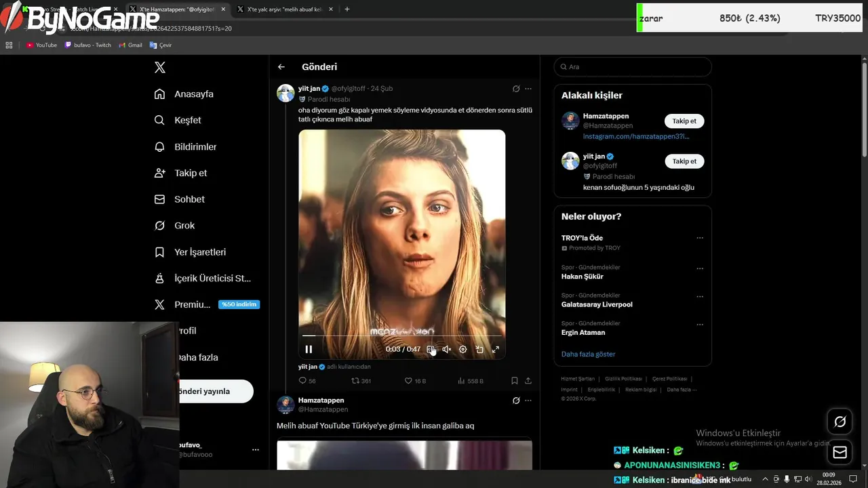Share yiit jan's post
Viewport: 868px width, 488px height.
click(x=528, y=381)
